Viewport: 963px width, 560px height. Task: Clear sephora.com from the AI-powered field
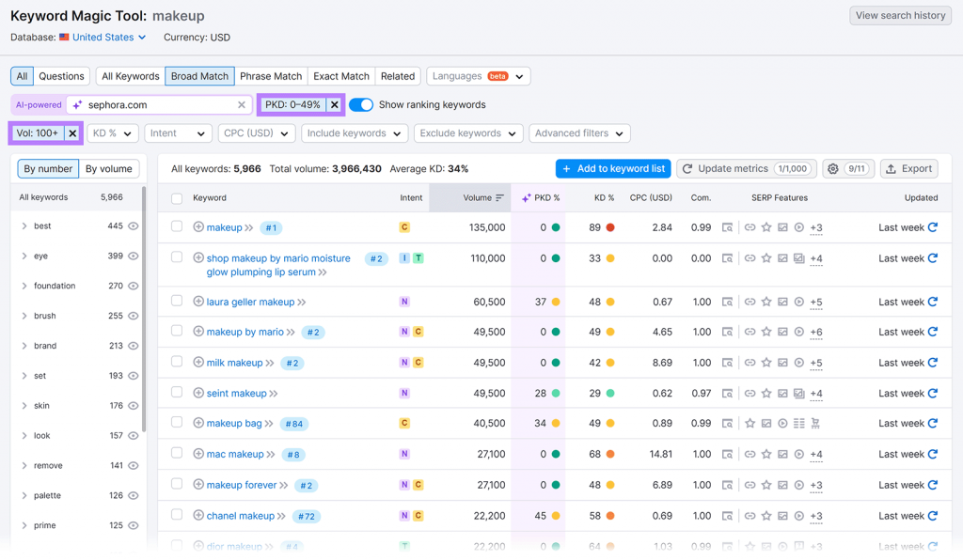(x=242, y=105)
